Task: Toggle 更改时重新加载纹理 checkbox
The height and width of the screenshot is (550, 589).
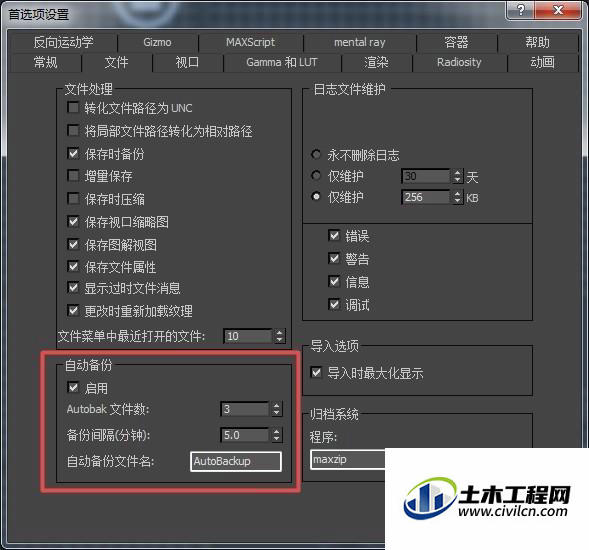Action: [73, 311]
